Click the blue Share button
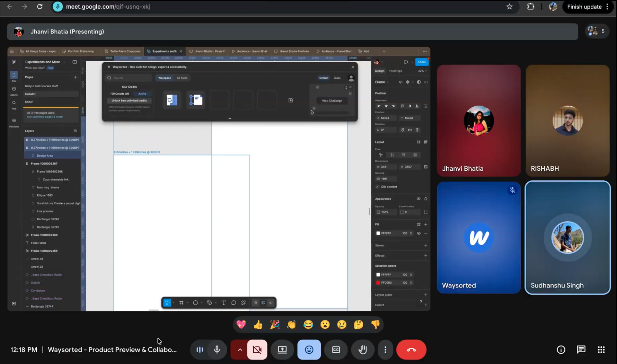The height and width of the screenshot is (364, 617). [x=422, y=62]
